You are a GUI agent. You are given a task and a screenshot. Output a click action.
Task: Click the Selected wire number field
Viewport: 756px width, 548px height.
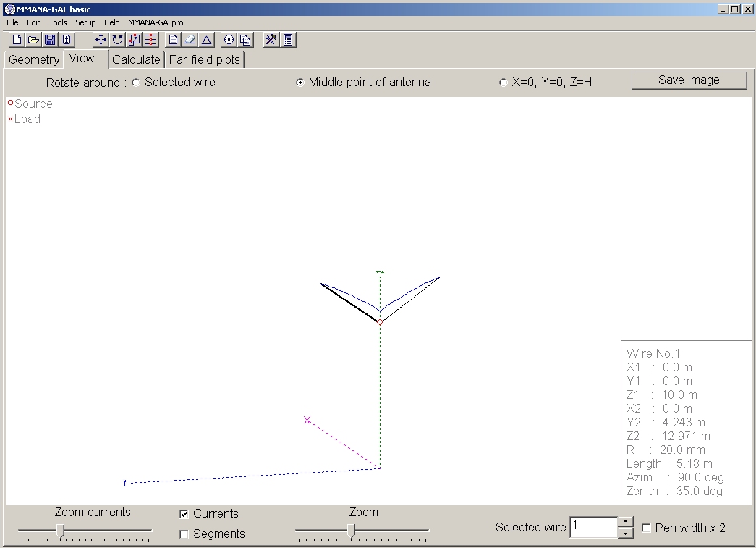coord(594,527)
